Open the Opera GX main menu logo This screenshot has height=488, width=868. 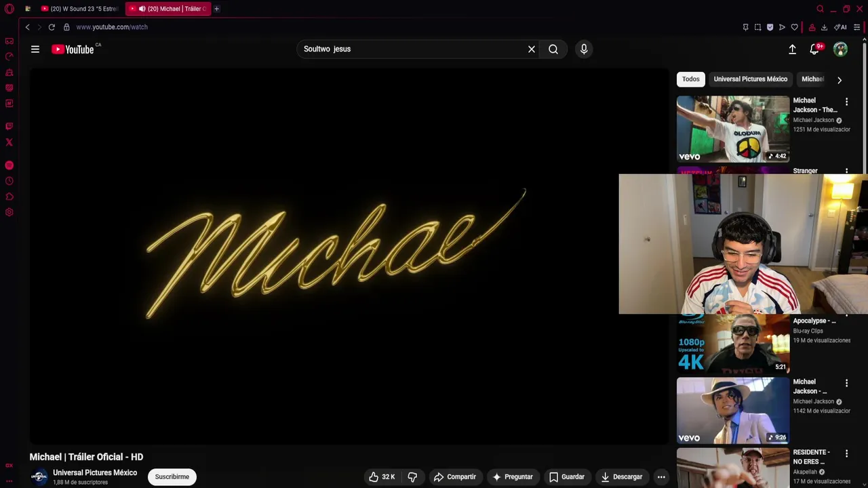9,9
